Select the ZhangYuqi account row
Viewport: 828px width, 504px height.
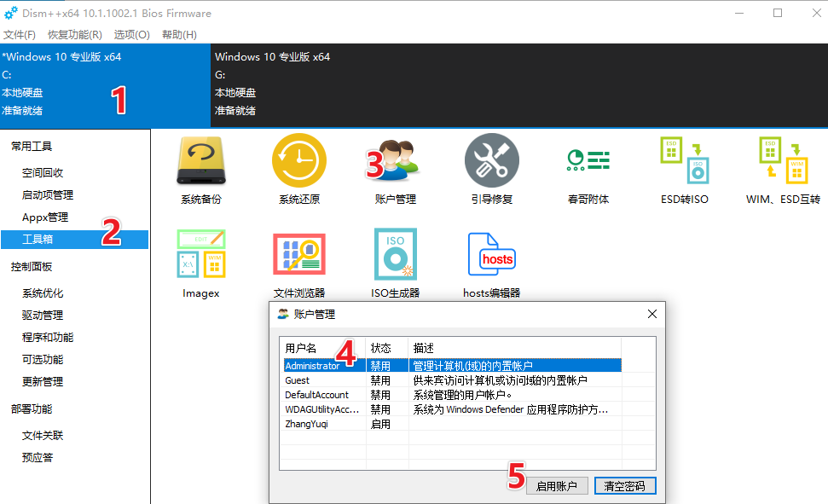click(452, 424)
